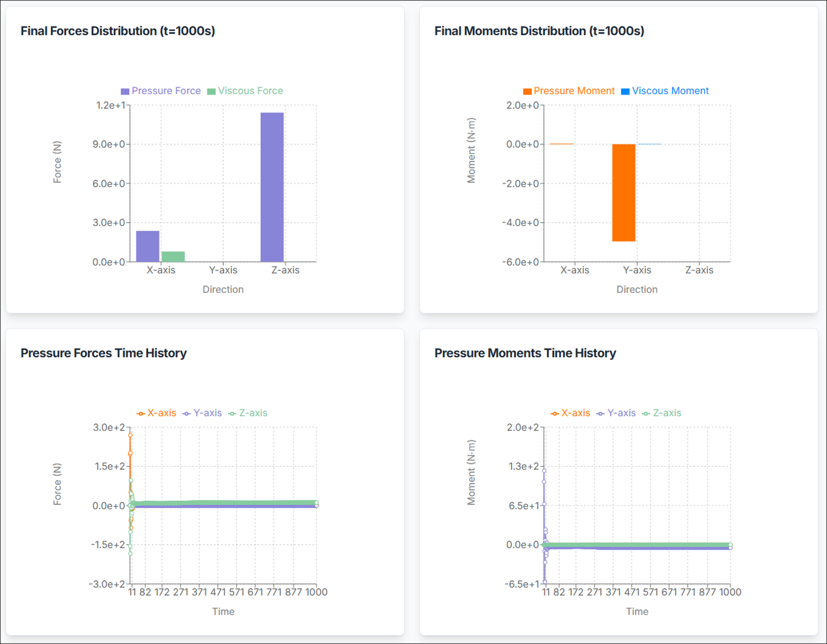The width and height of the screenshot is (827, 644).
Task: Select the purple X-axis pressure force bar
Action: (x=148, y=246)
